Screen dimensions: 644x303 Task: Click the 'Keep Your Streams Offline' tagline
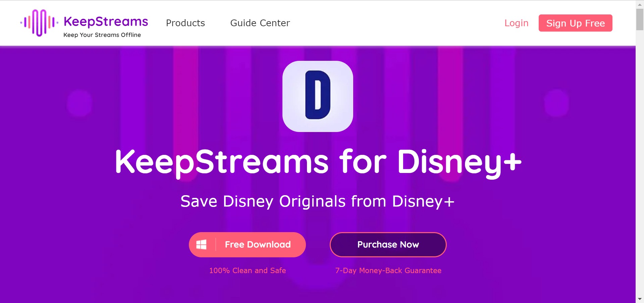pyautogui.click(x=102, y=35)
